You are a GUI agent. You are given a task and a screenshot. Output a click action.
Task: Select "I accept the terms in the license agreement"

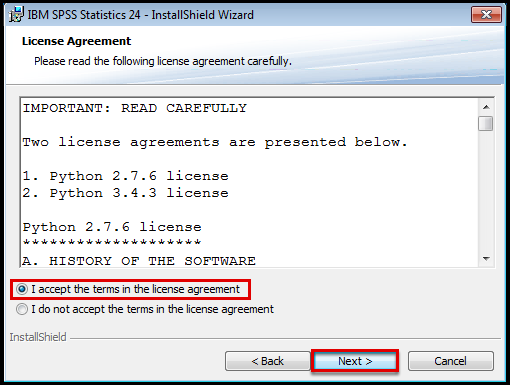pyautogui.click(x=128, y=289)
